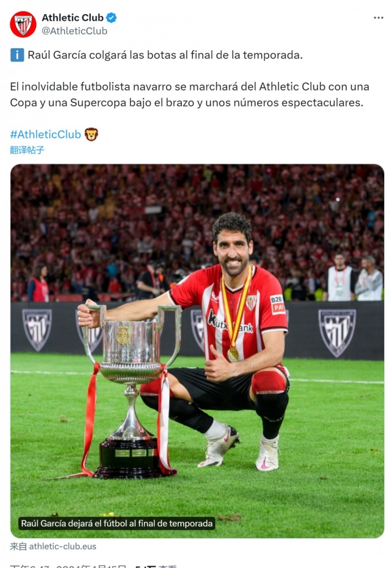
Task: Click 翻译帖子 to translate the post
Action: (27, 150)
